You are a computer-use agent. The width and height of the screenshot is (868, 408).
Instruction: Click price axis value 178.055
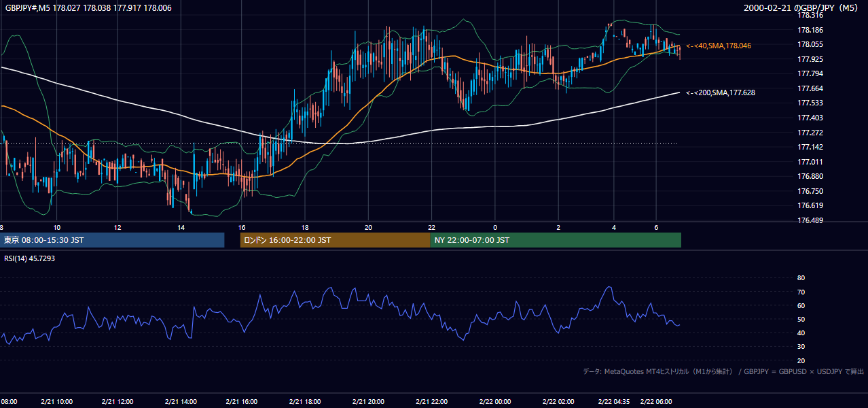(810, 44)
